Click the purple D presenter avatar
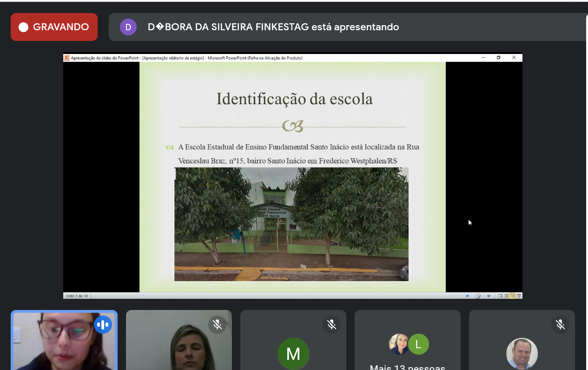Viewport: 588px width, 370px height. point(128,27)
